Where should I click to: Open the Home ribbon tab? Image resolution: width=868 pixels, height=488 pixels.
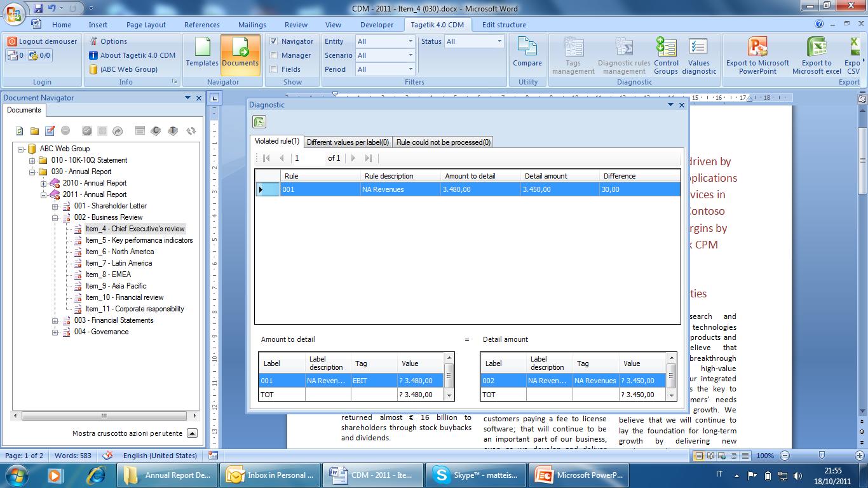click(x=62, y=25)
